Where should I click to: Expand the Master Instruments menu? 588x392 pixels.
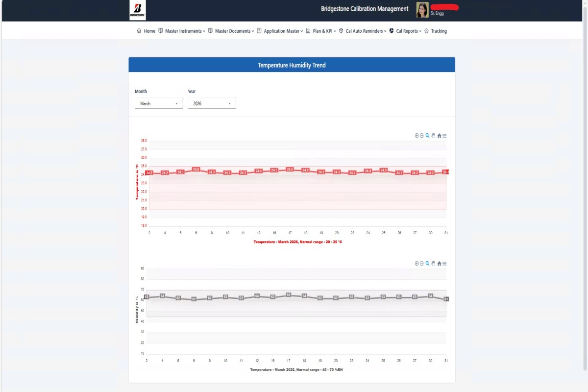click(x=182, y=31)
